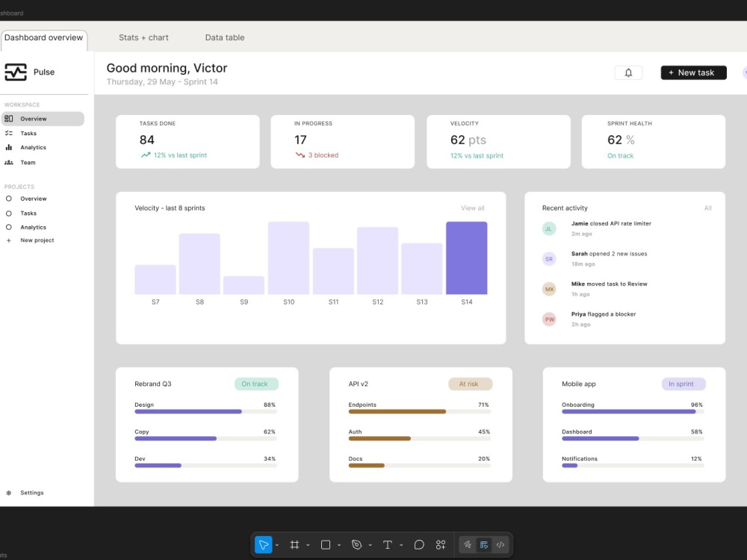Click the green upward trend arrow icon
The image size is (747, 560).
click(146, 155)
